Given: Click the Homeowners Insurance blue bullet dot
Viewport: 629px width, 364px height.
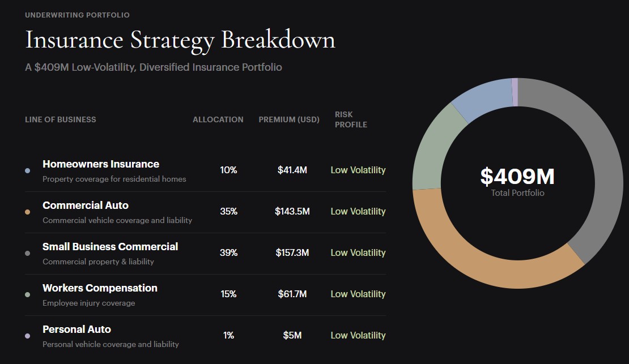Looking at the screenshot, I should pyautogui.click(x=27, y=170).
